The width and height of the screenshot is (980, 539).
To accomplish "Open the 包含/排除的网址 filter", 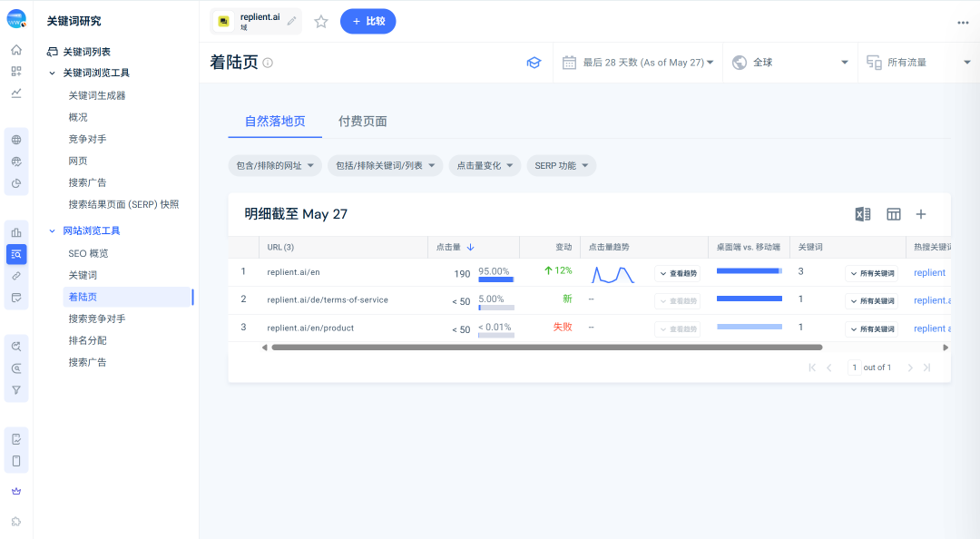I will pos(275,166).
